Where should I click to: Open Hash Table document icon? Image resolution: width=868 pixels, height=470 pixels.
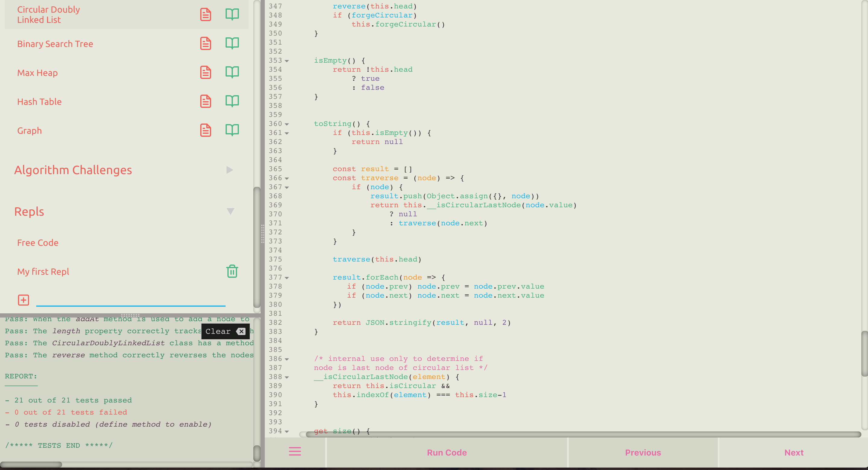click(206, 101)
